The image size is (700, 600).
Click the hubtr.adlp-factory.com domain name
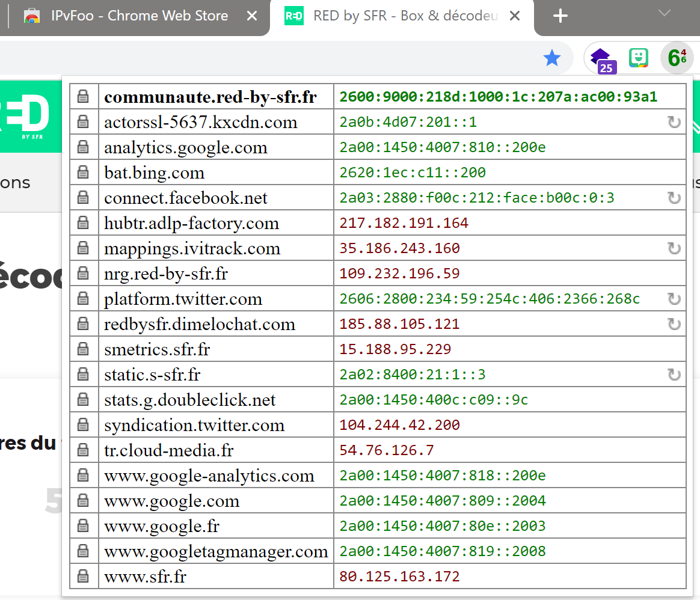[191, 224]
